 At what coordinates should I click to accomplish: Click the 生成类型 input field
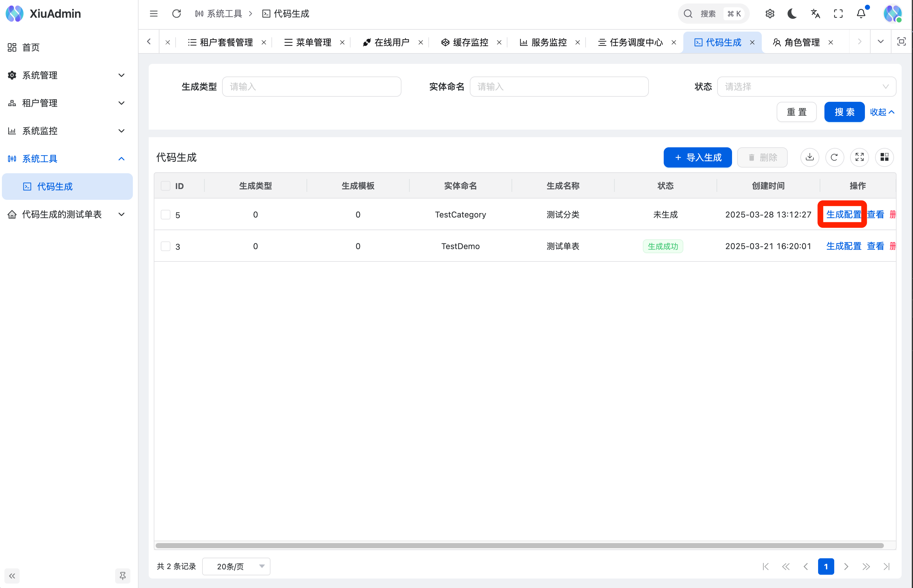pyautogui.click(x=311, y=87)
